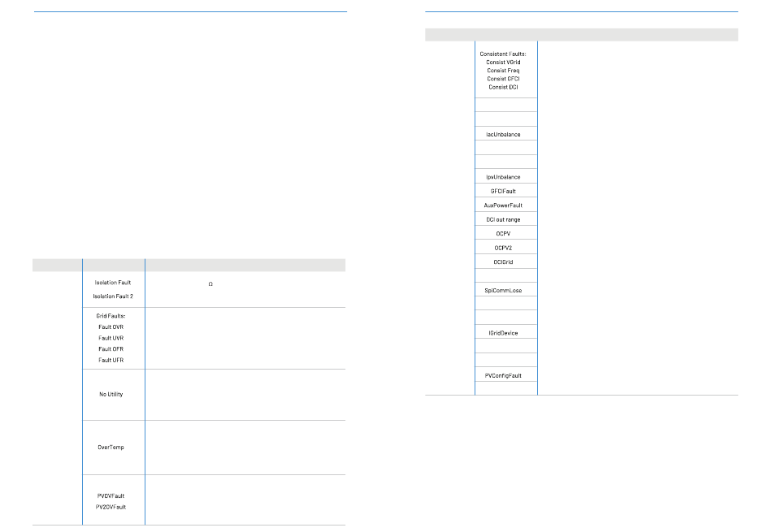
Task: Select the DCI out range cell
Action: (x=505, y=219)
